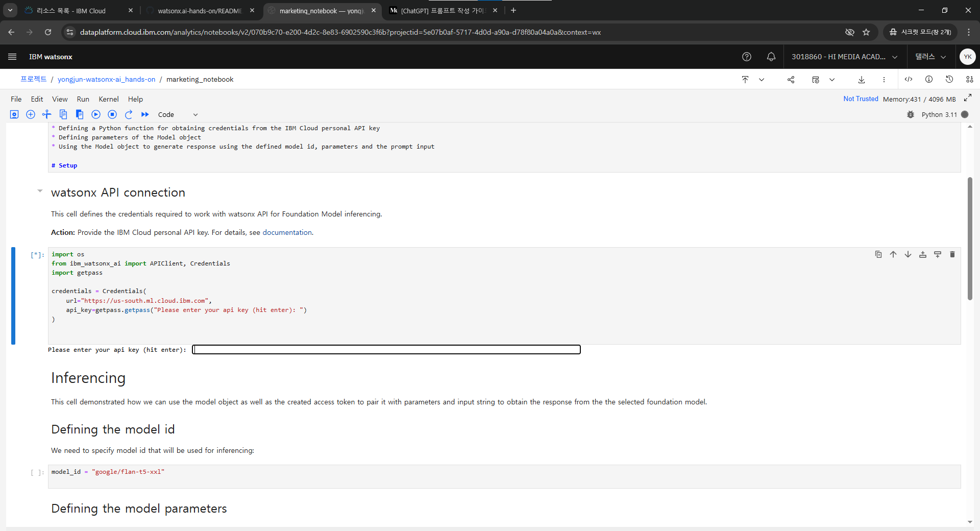
Task: Expand the 3018860 - HI MEDIA account dropdown
Action: pyautogui.click(x=845, y=57)
